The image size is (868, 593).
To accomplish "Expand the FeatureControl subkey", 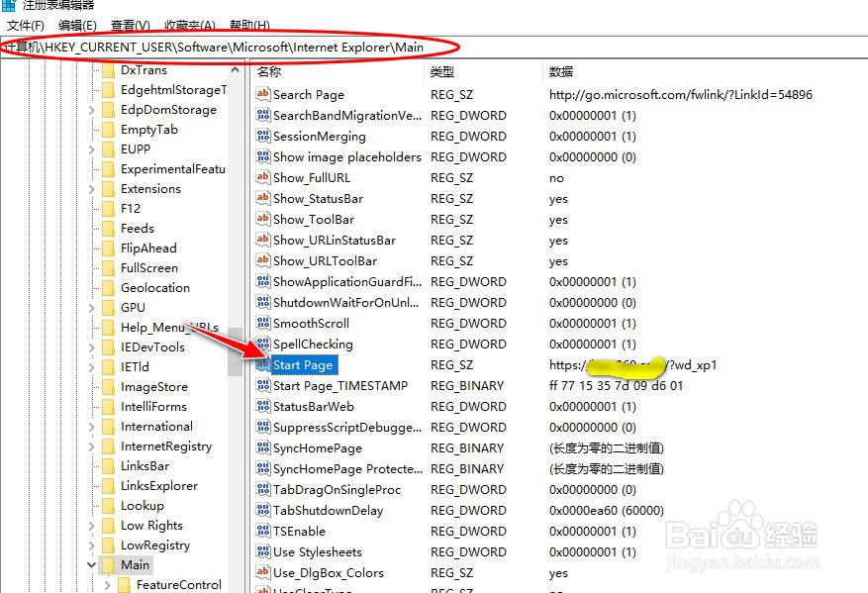I will [108, 585].
